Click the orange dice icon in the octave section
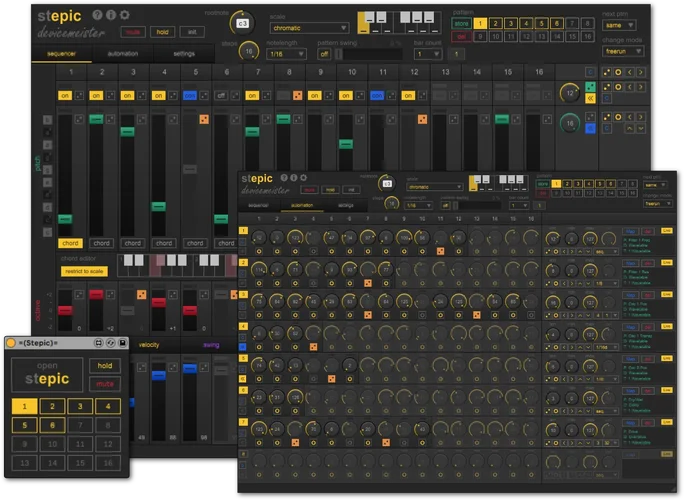The image size is (684, 500). pos(140,297)
